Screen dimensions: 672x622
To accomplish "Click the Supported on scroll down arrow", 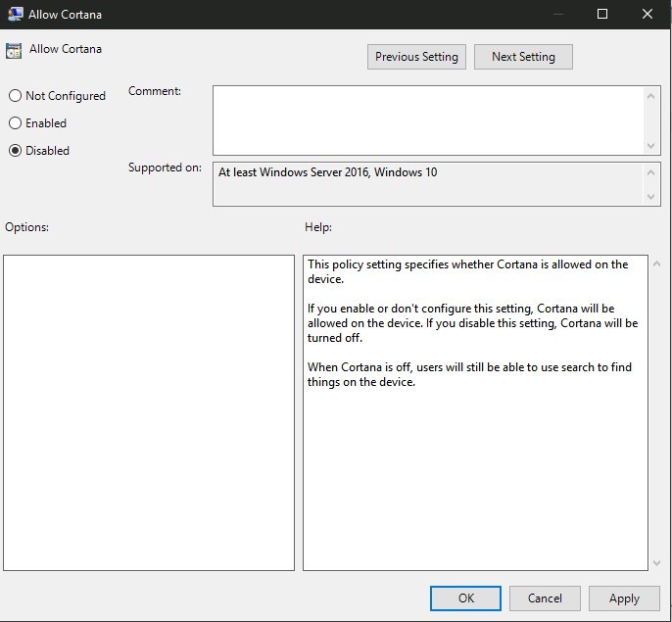I will click(652, 197).
